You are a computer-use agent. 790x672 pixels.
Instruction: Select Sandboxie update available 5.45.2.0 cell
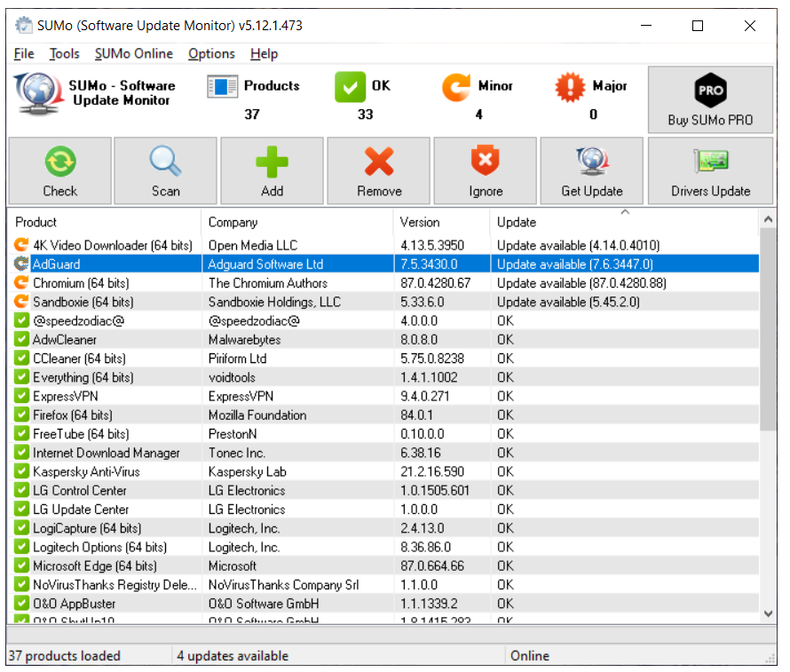pos(568,302)
